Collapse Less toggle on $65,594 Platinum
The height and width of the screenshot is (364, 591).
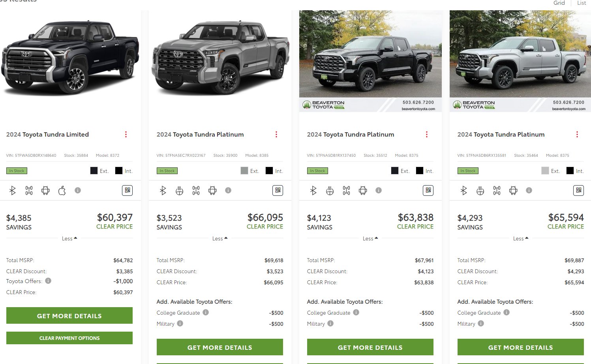(x=521, y=238)
